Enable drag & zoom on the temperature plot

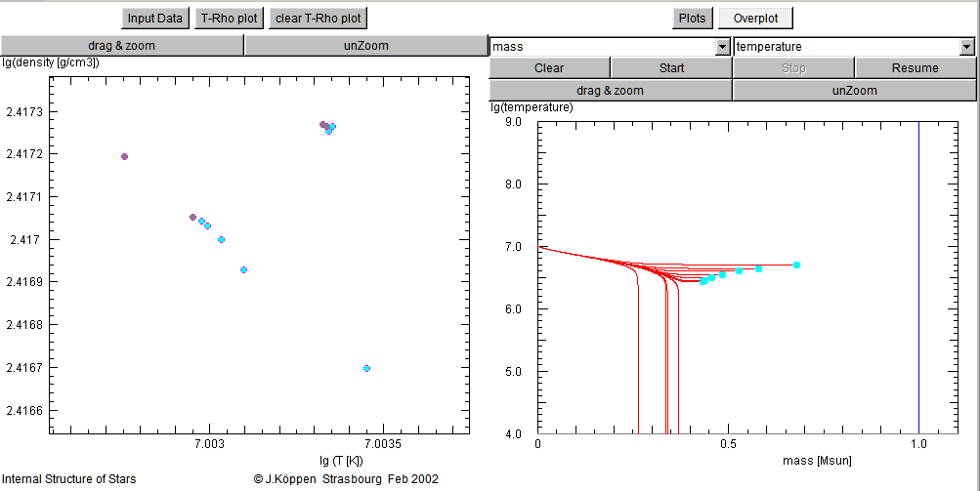(x=610, y=90)
